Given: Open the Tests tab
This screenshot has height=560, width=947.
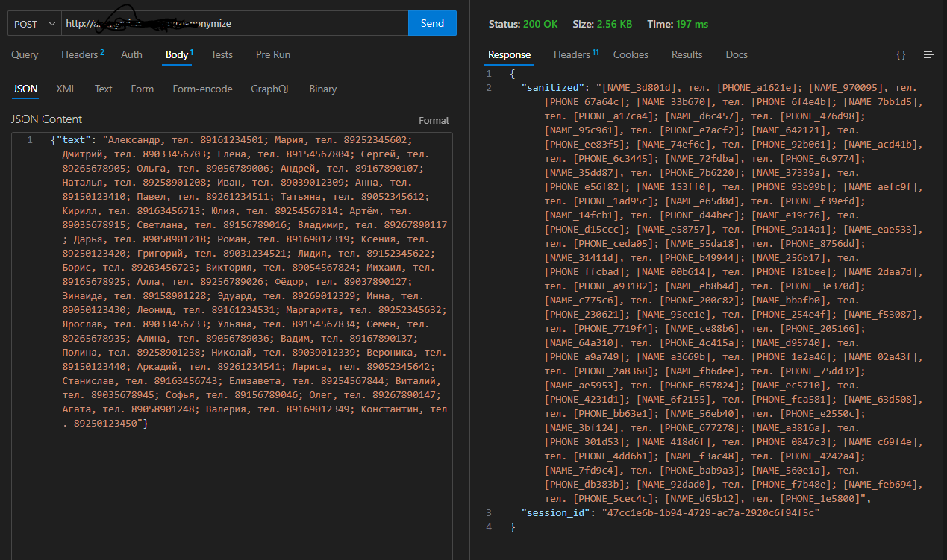Looking at the screenshot, I should pos(222,54).
